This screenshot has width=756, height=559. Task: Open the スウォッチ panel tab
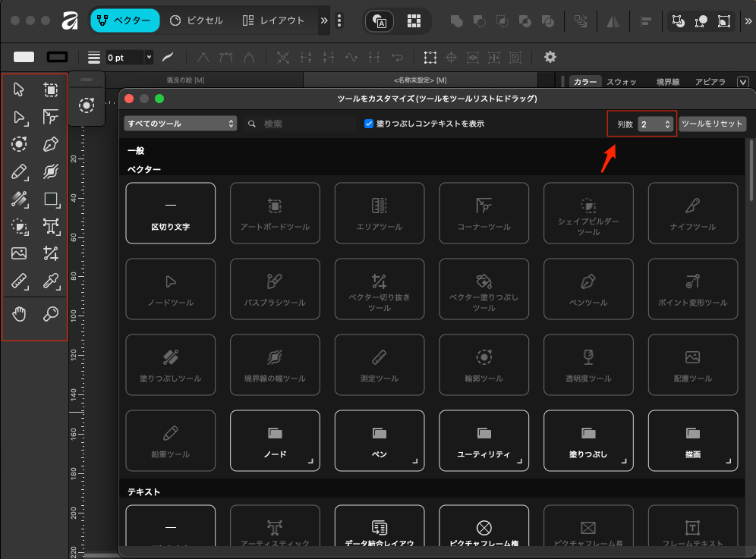621,82
